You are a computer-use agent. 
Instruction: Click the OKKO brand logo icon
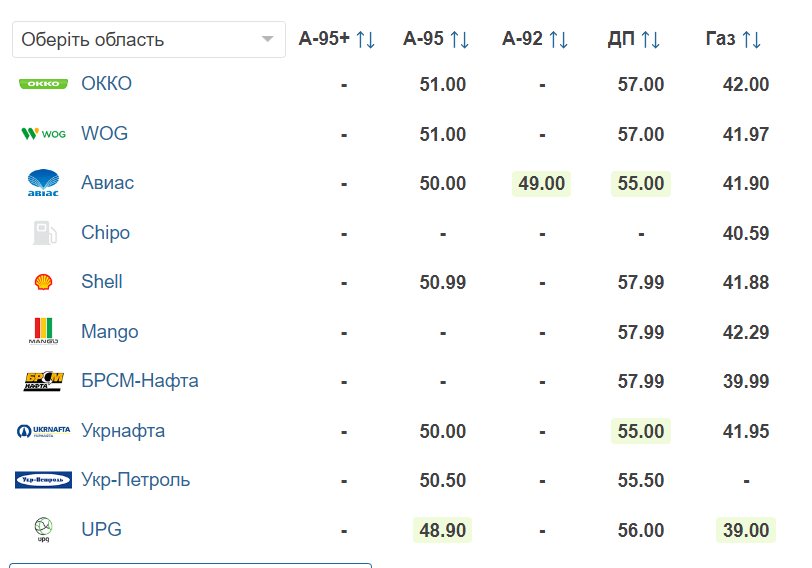click(x=44, y=84)
